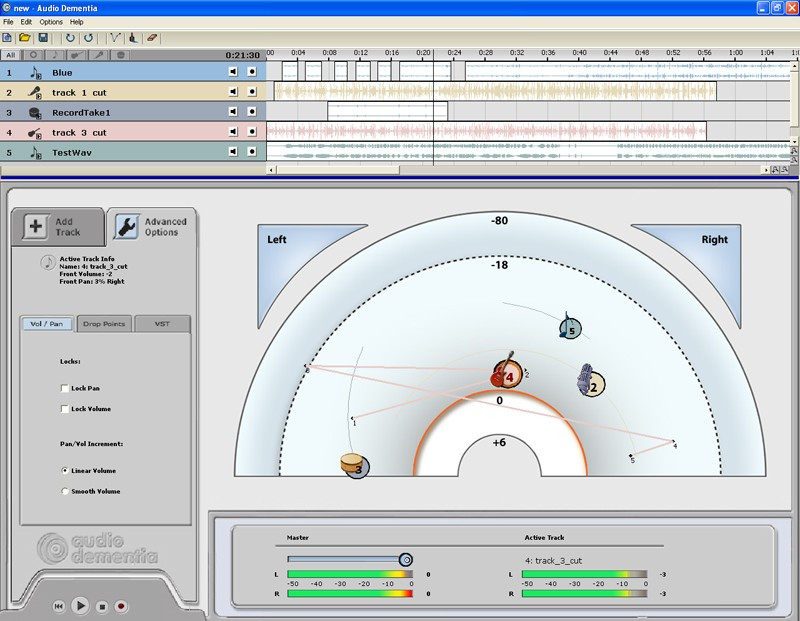Screen dimensions: 800x621
Task: Click the drum icon on RecordTake1 track
Action: [35, 113]
